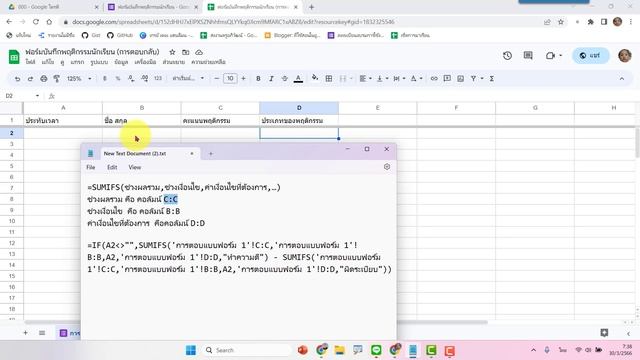The image size is (640, 360).
Task: Open the File menu in Notepad
Action: click(x=91, y=167)
